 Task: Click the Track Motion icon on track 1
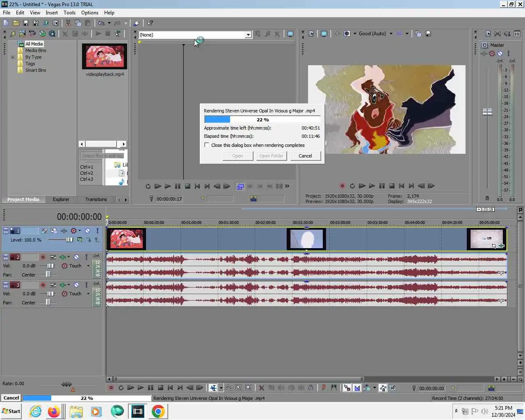[x=44, y=231]
